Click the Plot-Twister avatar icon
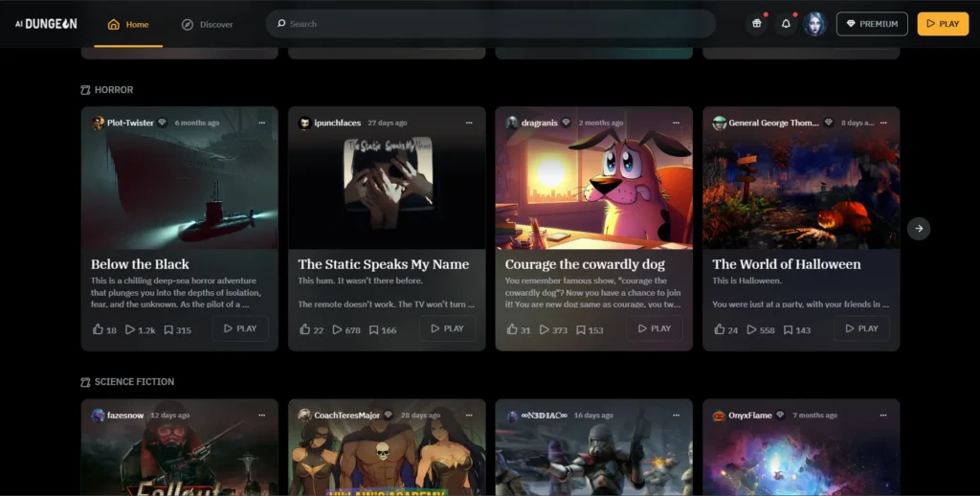The width and height of the screenshot is (980, 496). click(99, 123)
